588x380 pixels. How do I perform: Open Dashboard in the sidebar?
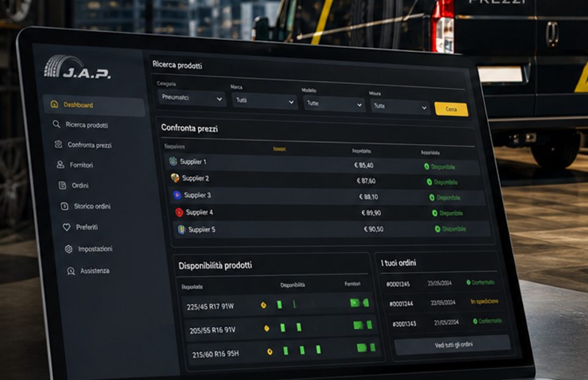coord(94,105)
